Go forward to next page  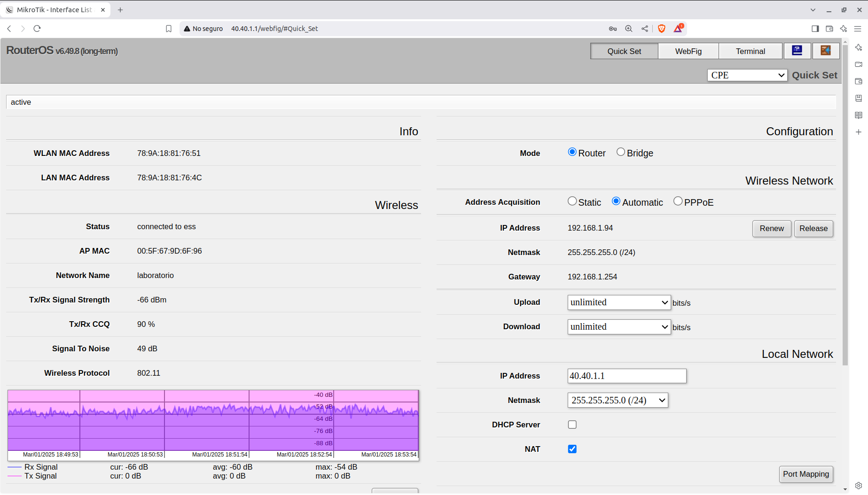pos(23,29)
